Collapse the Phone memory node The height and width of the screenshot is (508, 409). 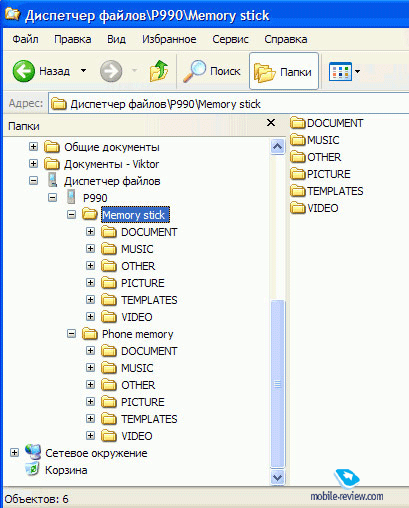71,333
